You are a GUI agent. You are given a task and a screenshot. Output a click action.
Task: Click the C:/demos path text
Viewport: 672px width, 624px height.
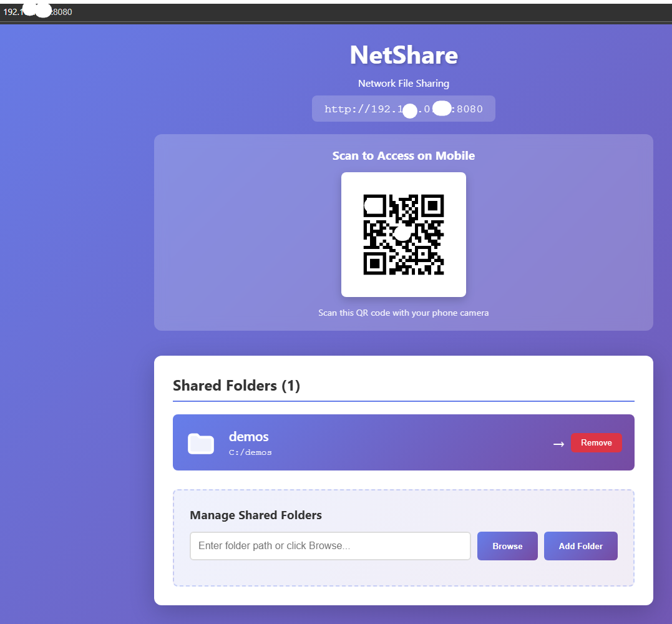250,452
